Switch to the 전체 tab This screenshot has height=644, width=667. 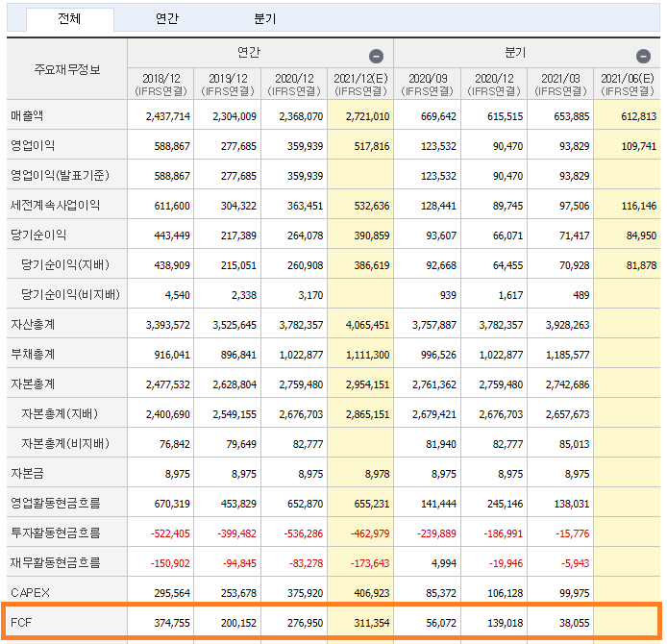coord(69,18)
